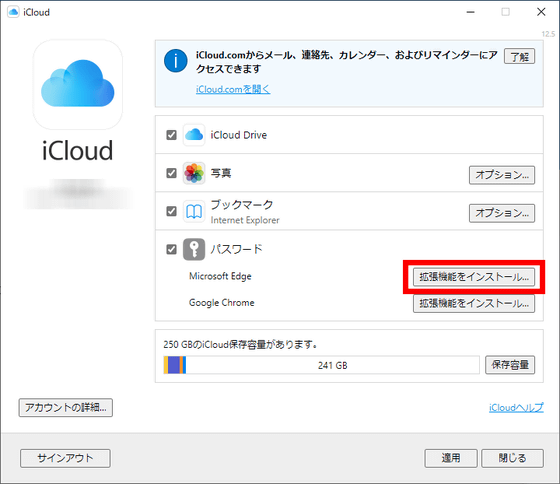Install extension for Google Chrome
This screenshot has height=484, width=560.
(474, 304)
